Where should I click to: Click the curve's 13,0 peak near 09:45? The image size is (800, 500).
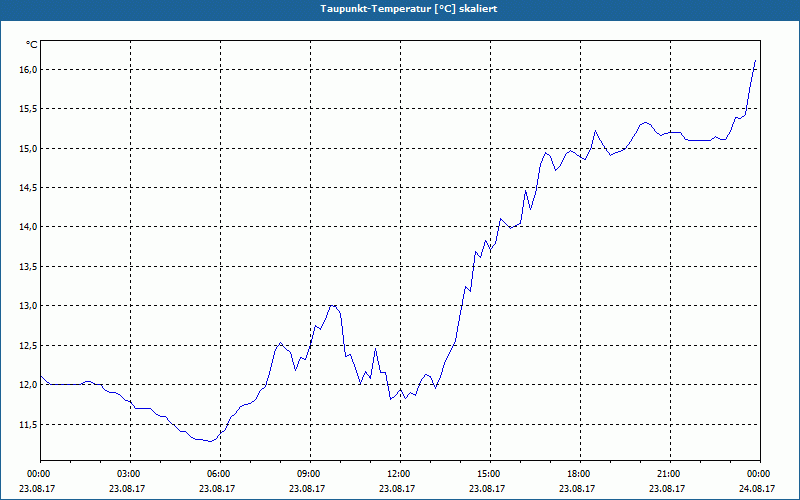coord(333,306)
